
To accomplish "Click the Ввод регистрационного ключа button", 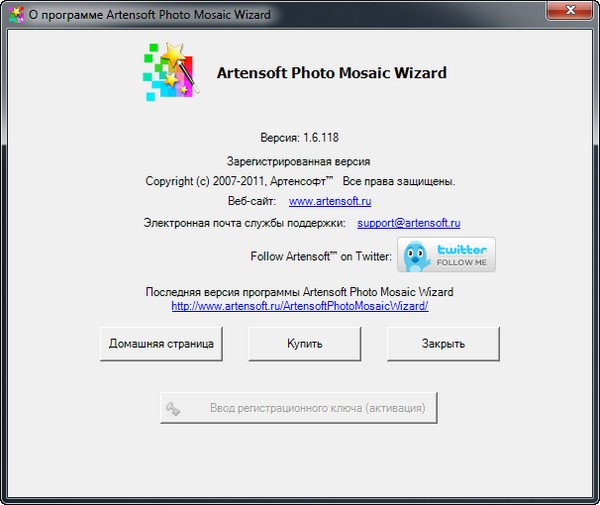I will [x=299, y=408].
